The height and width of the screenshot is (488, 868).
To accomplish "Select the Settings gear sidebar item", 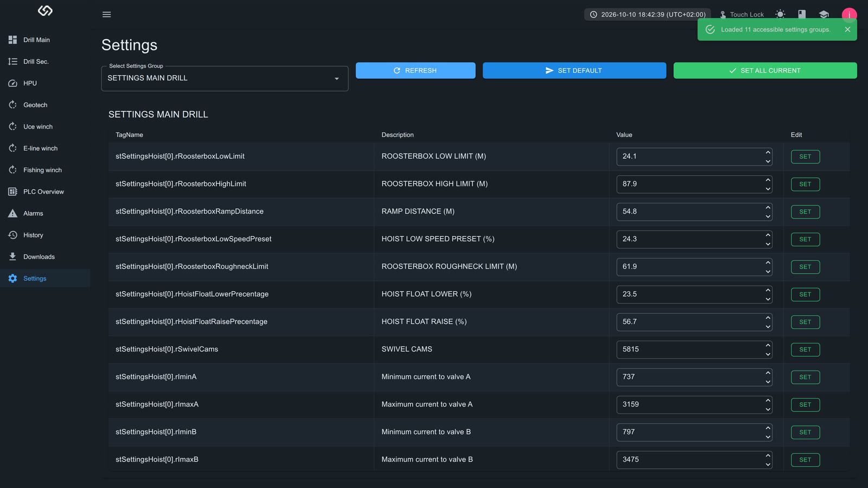I will pos(45,279).
